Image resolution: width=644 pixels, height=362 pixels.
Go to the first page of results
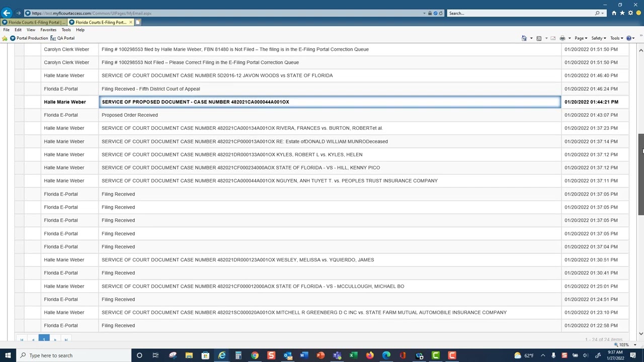tap(22, 340)
